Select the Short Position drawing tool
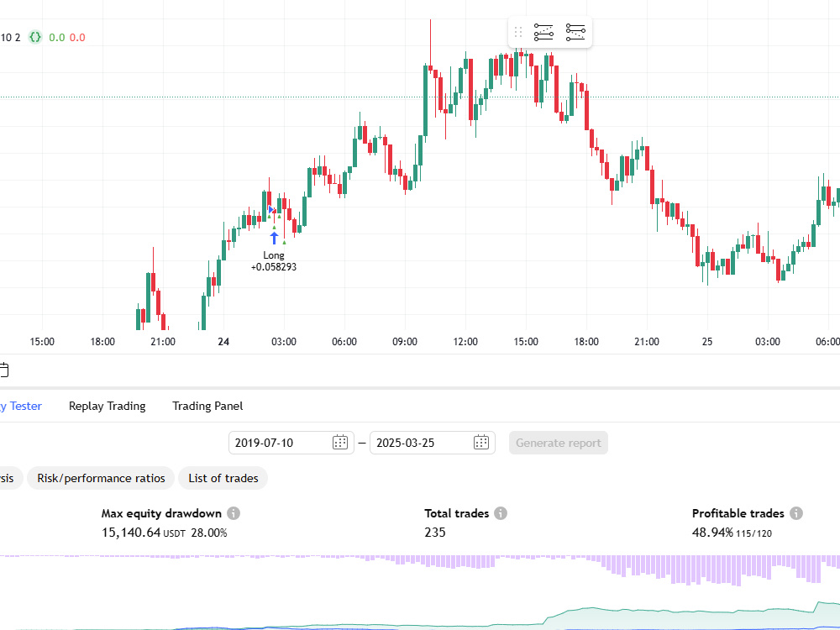The height and width of the screenshot is (630, 840). tap(575, 32)
